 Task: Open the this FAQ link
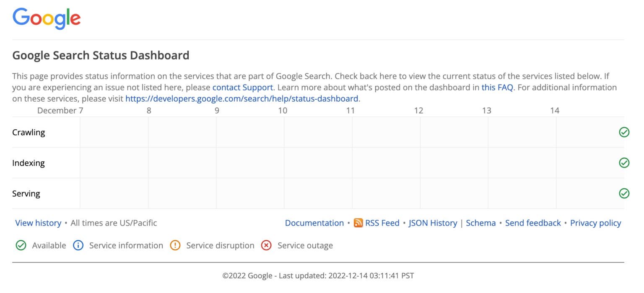coord(497,87)
